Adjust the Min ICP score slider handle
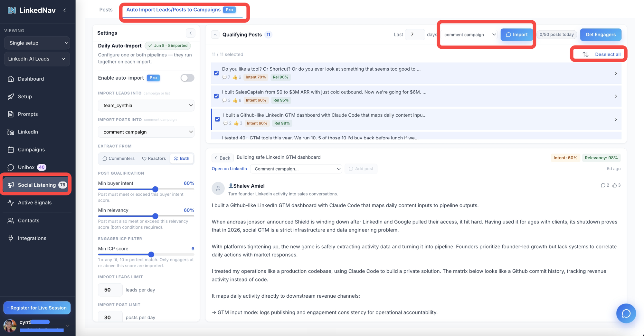644x336 pixels. tap(151, 254)
